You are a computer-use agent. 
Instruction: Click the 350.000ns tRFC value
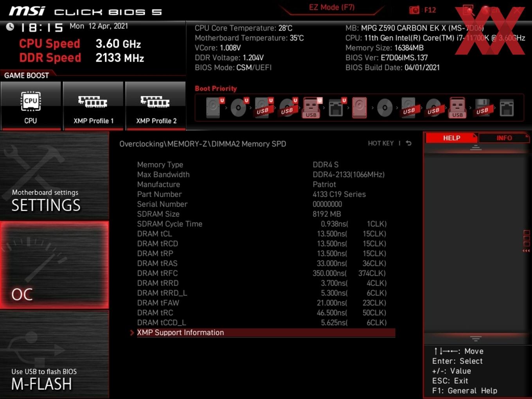point(329,273)
